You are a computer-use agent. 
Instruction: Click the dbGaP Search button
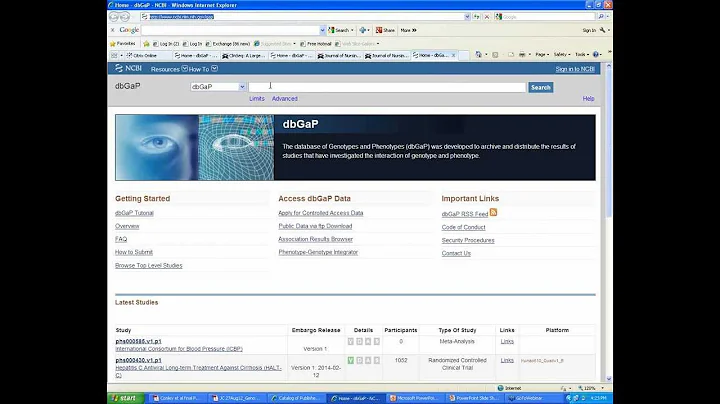click(x=540, y=87)
